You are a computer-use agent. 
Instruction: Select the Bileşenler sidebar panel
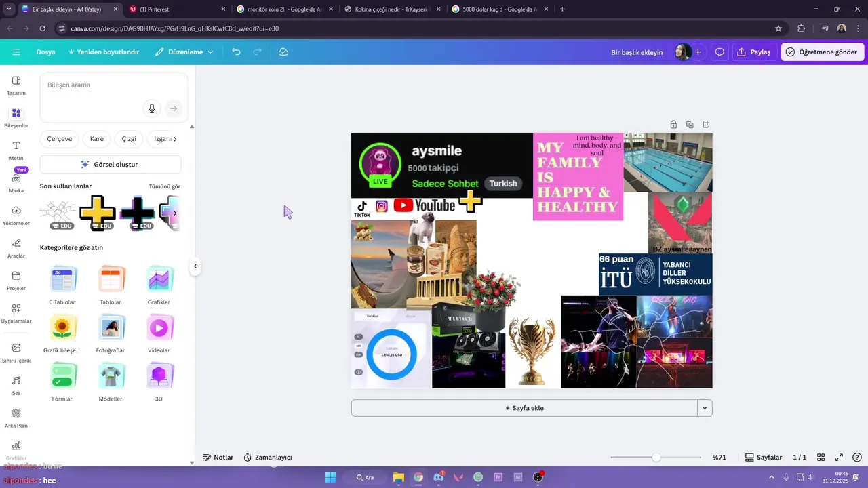point(16,117)
